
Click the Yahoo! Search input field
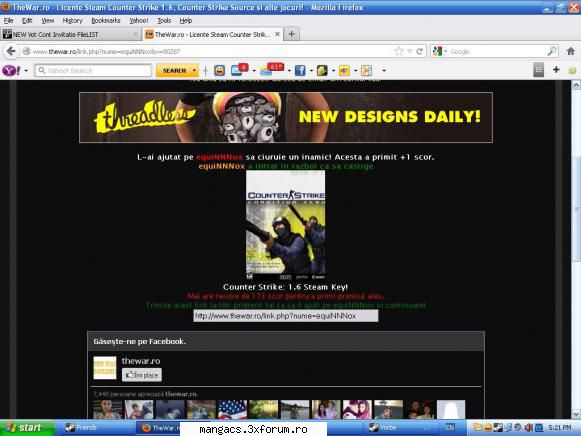[x=93, y=70]
